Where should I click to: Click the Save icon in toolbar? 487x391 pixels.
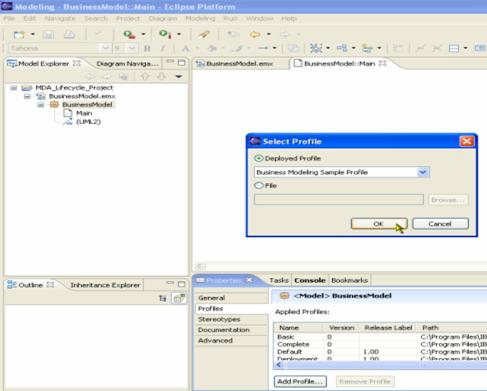48,35
